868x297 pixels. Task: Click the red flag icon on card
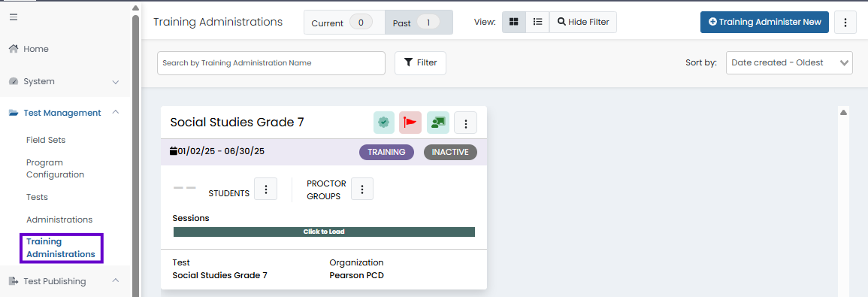(410, 123)
